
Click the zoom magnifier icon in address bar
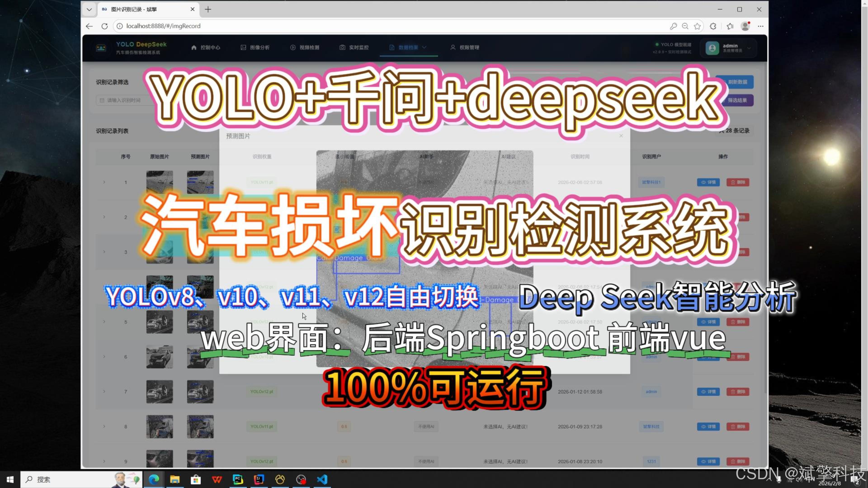coord(685,26)
